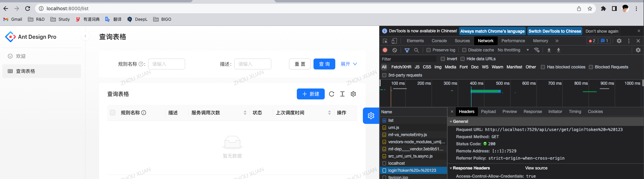Check the Hide data URLs checkbox

pyautogui.click(x=463, y=59)
